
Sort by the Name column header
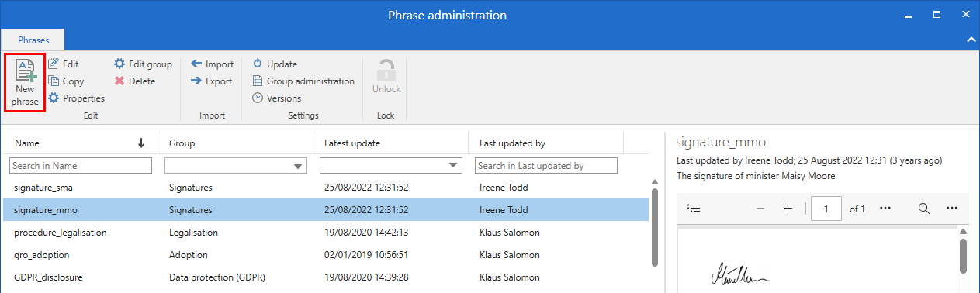click(x=27, y=143)
